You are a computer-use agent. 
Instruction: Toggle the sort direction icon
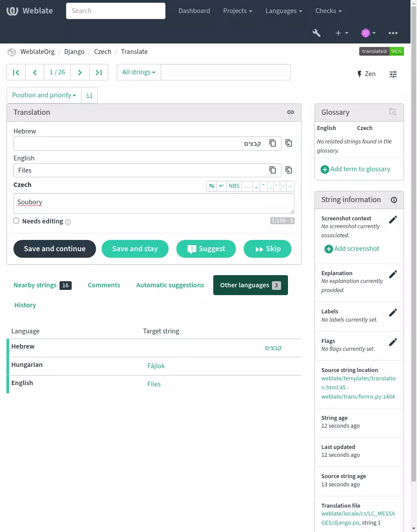(89, 95)
